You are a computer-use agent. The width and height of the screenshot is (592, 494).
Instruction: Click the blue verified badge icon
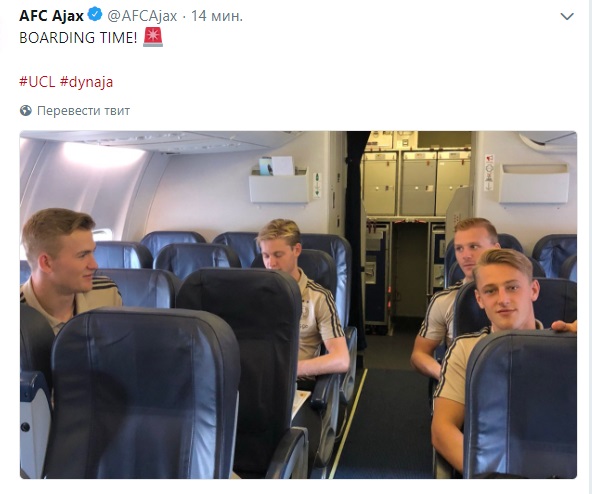95,15
